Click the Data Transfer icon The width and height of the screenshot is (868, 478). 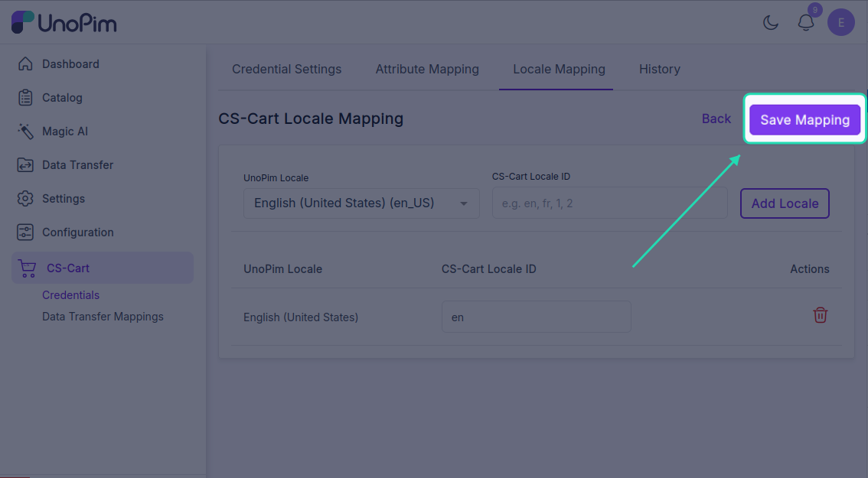click(x=25, y=165)
